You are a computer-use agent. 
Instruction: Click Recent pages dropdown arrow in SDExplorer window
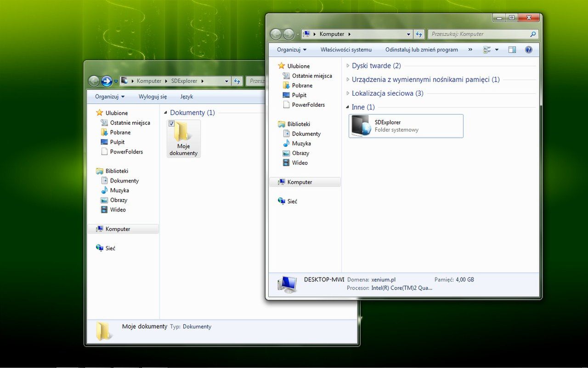(116, 81)
